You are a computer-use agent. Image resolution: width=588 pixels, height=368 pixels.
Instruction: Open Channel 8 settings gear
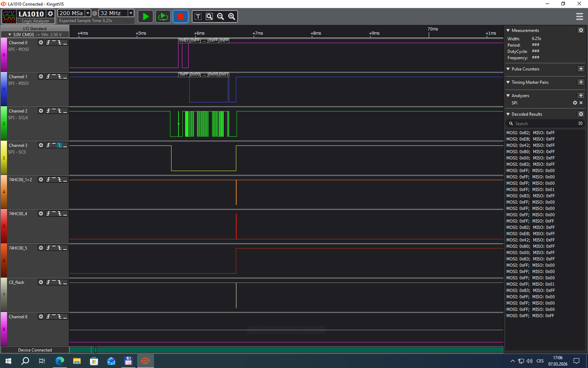click(x=41, y=316)
